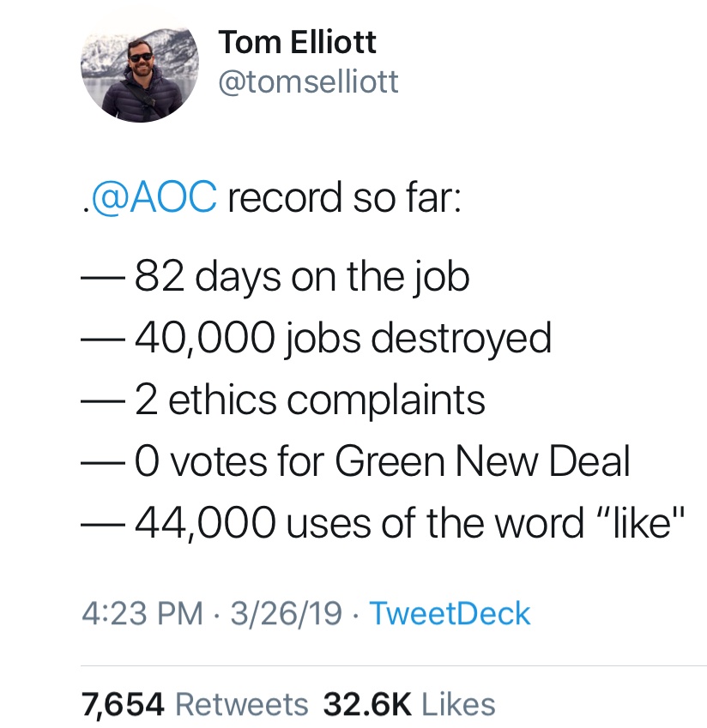Click the 32.6K like count number

tap(367, 705)
